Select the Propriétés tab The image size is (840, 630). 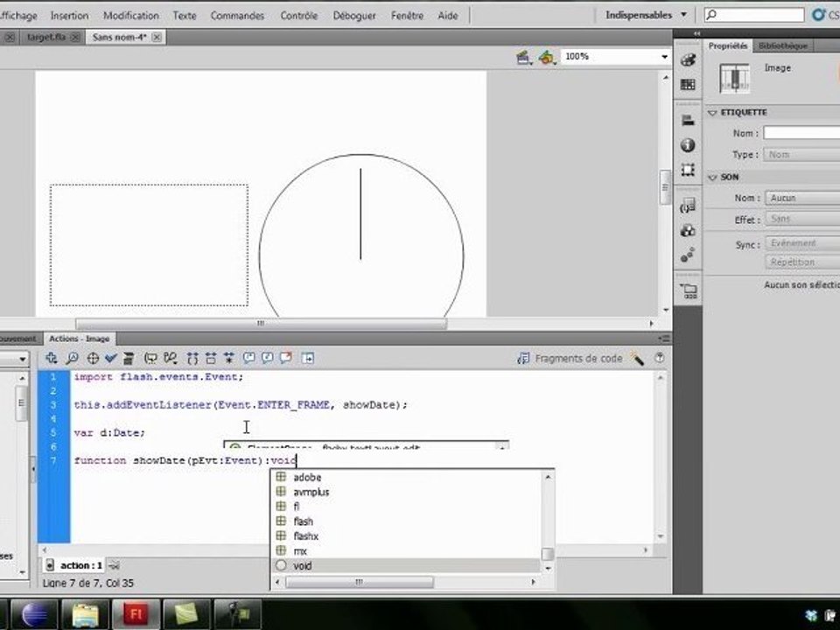(727, 46)
